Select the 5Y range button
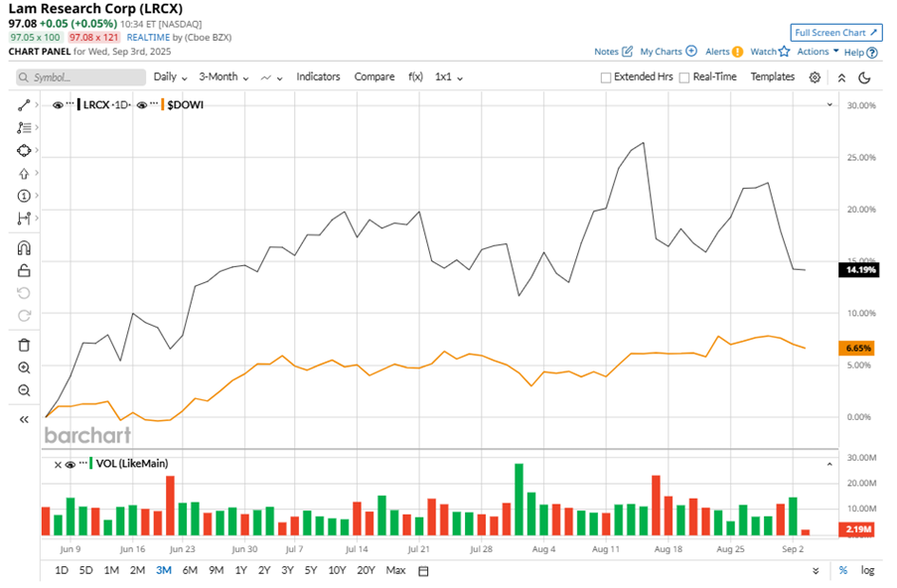The width and height of the screenshot is (897, 588). point(311,570)
